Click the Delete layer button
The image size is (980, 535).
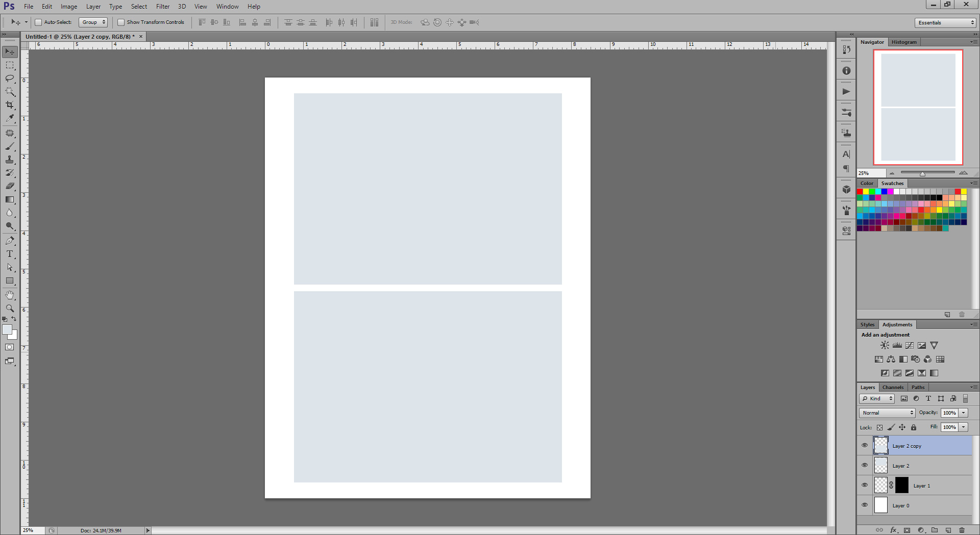click(x=962, y=530)
